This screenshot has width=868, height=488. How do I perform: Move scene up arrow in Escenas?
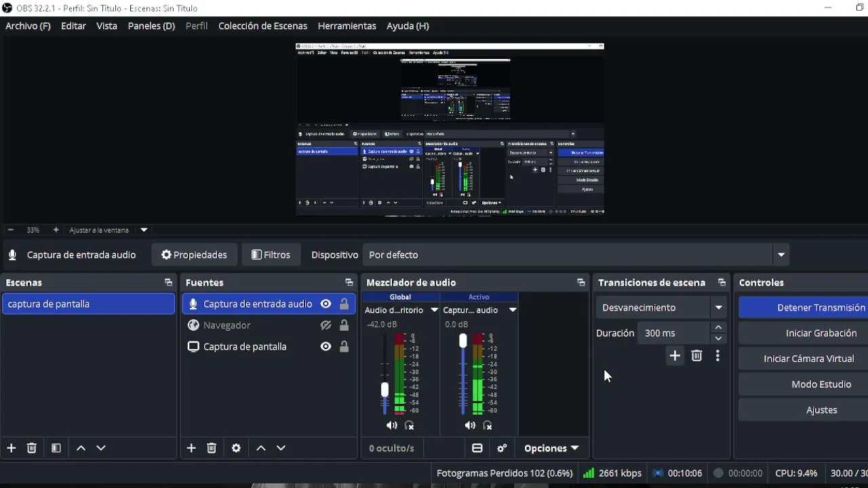pyautogui.click(x=81, y=448)
